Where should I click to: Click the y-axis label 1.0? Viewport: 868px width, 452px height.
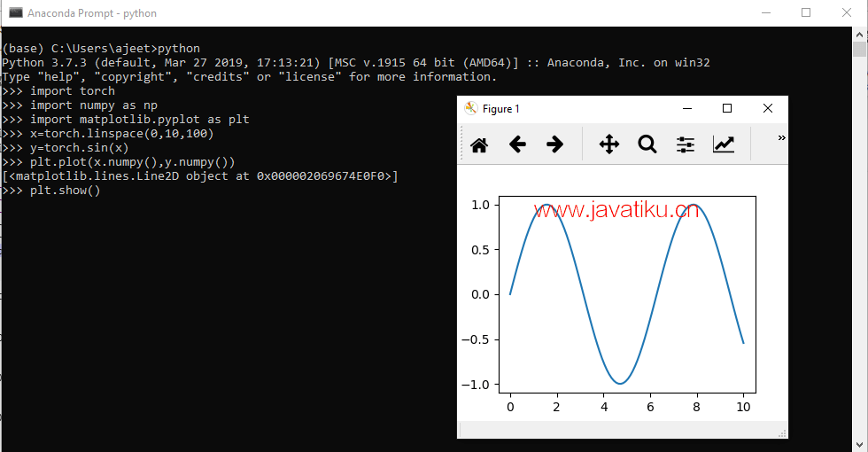(x=480, y=205)
